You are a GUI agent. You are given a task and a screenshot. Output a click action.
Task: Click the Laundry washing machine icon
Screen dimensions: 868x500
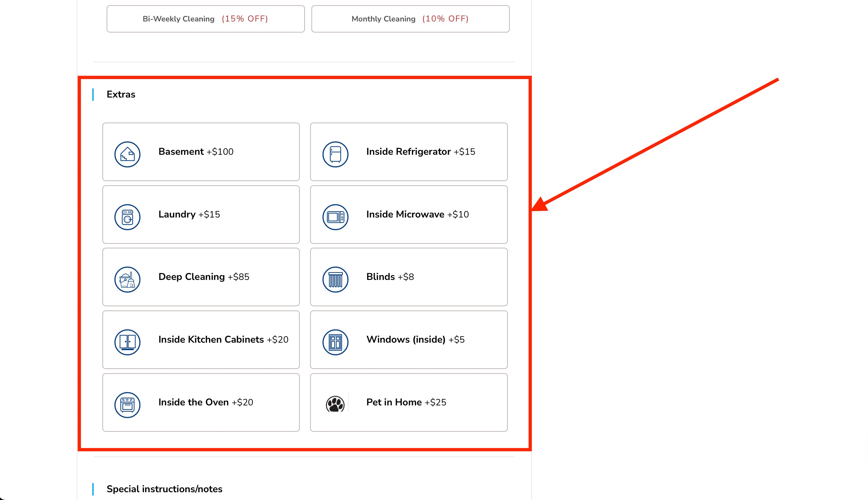(x=127, y=217)
